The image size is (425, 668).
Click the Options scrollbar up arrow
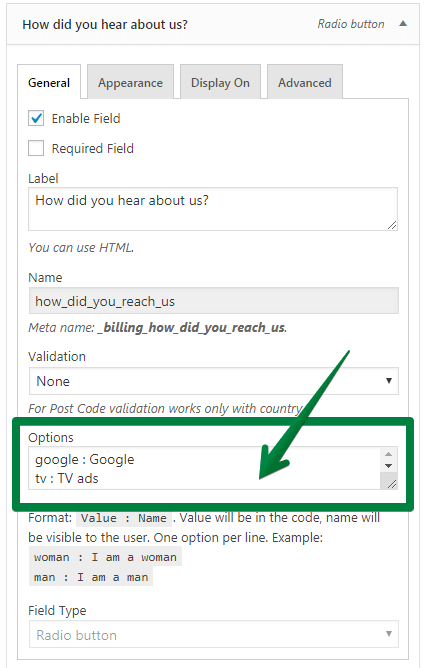388,454
